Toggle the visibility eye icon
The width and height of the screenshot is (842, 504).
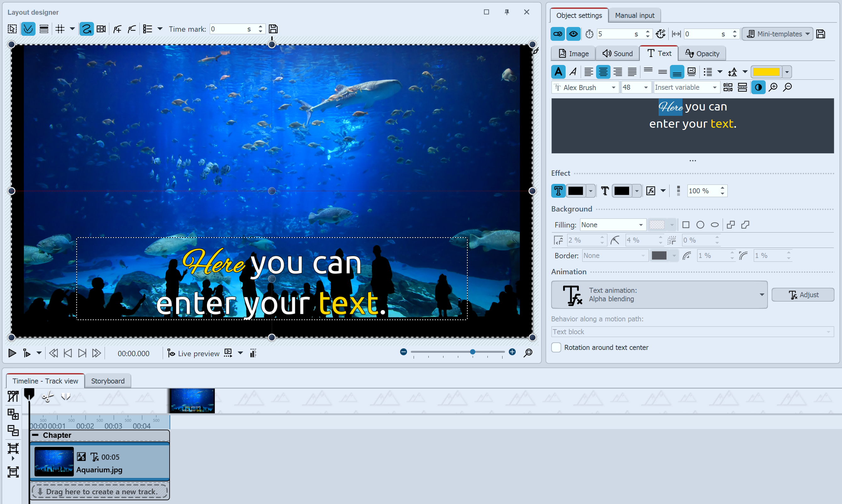(573, 34)
